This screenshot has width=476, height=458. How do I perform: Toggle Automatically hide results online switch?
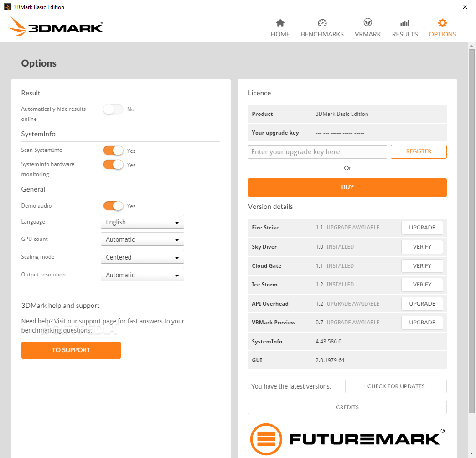coord(113,109)
